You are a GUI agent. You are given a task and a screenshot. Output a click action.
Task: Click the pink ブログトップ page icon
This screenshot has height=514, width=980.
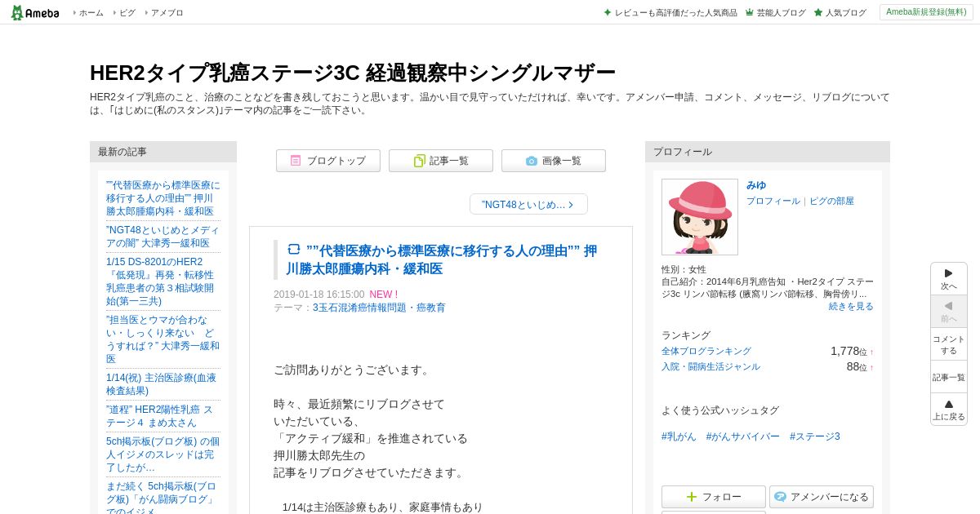coord(296,161)
